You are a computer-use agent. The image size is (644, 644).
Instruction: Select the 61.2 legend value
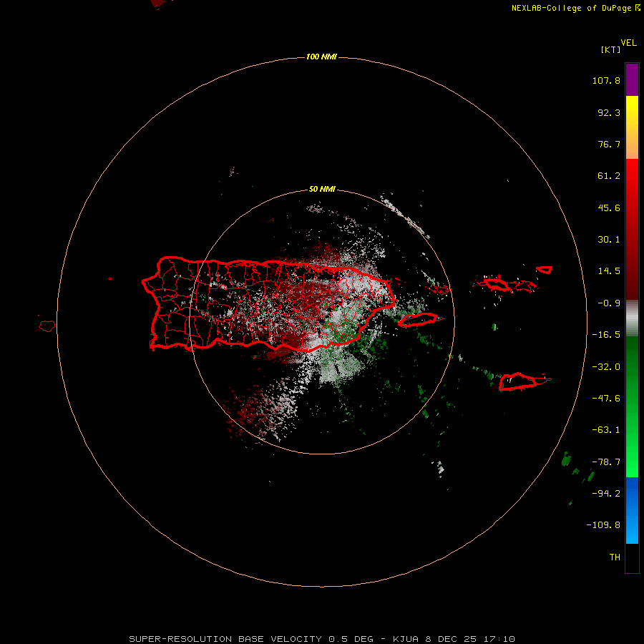609,176
